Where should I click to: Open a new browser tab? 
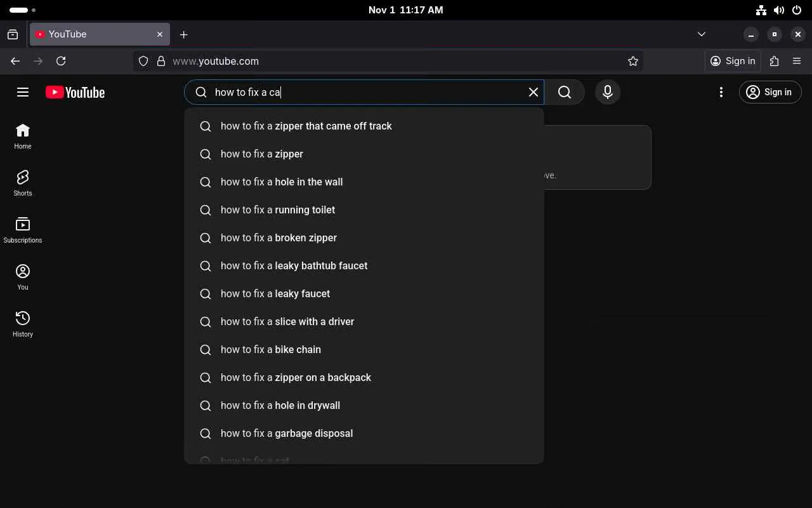[x=183, y=34]
